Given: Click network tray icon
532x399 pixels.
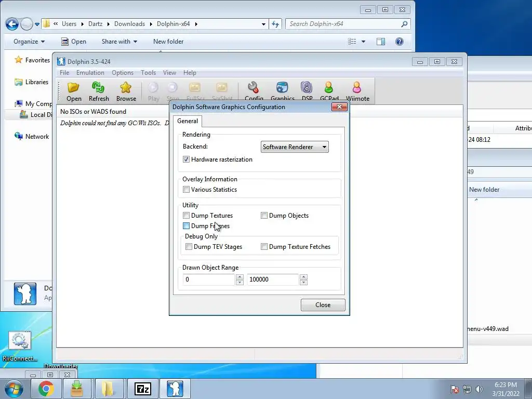Looking at the screenshot, I should click(x=467, y=389).
